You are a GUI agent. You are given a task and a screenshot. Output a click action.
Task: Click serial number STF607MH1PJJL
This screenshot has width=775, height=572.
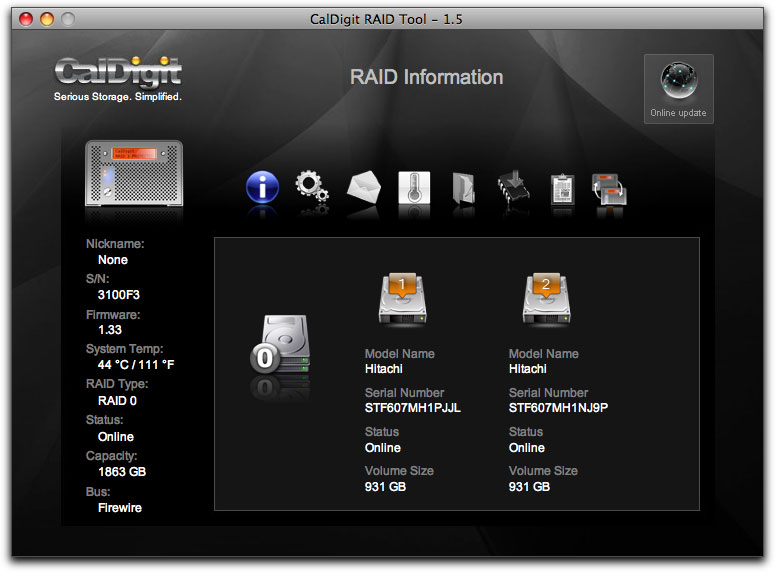413,408
